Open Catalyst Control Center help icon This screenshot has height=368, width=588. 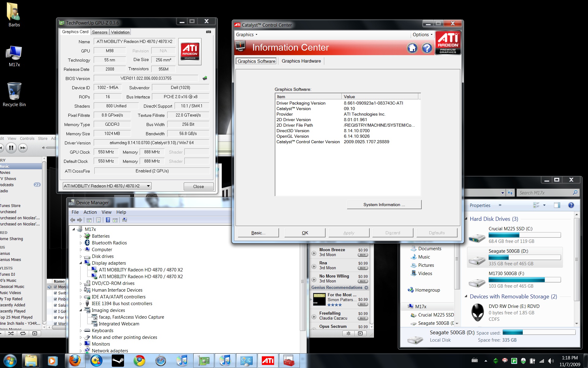tap(427, 48)
